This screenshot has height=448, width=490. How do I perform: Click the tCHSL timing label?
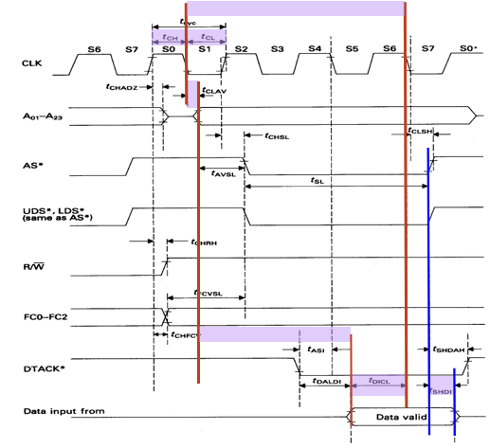tap(277, 136)
